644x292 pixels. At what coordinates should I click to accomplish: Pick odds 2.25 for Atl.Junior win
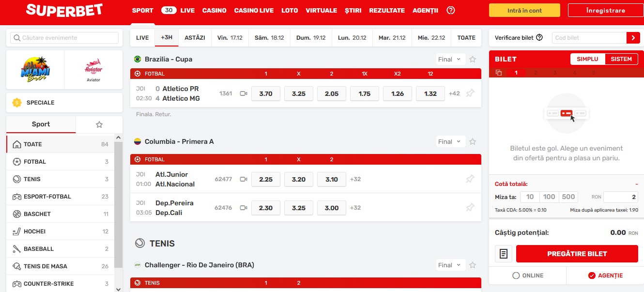click(x=266, y=179)
